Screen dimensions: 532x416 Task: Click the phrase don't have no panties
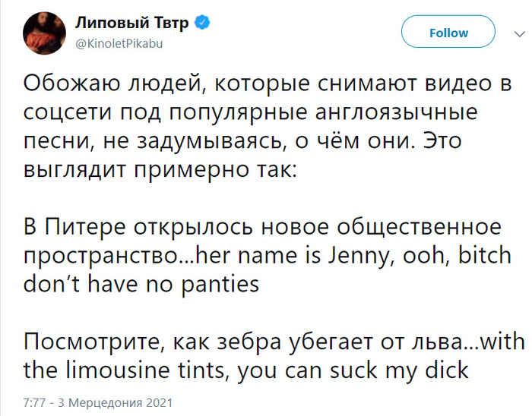pyautogui.click(x=141, y=284)
